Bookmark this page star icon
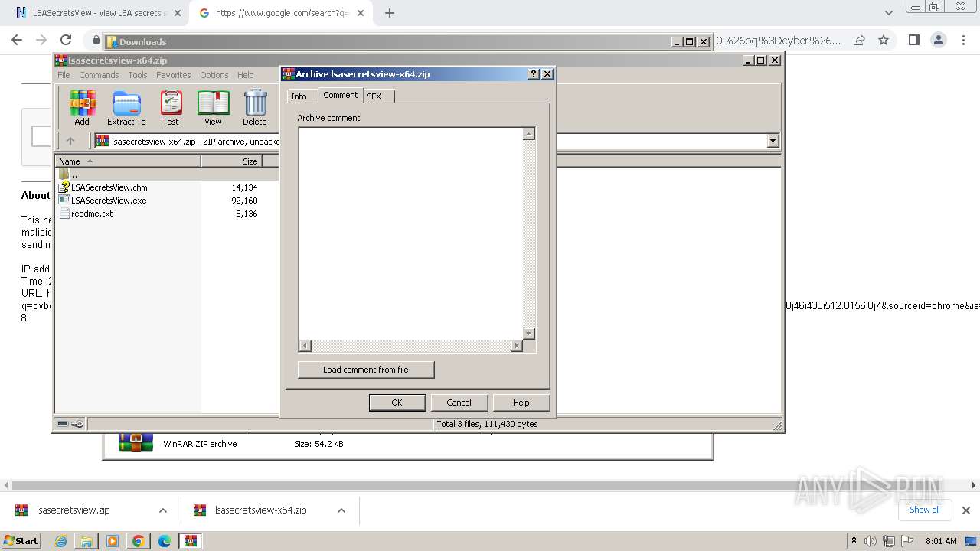Viewport: 980px width, 551px height. coord(884,41)
